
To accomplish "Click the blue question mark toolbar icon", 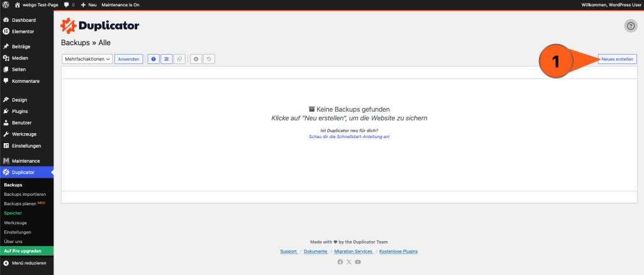I will click(153, 60).
